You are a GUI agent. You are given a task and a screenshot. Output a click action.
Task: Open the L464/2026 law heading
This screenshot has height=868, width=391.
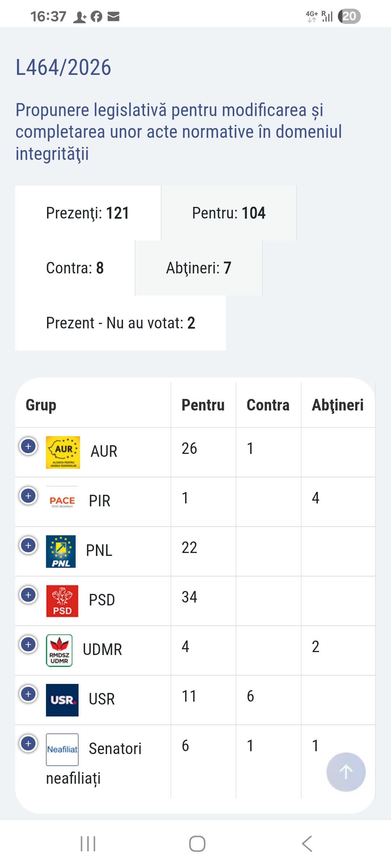pos(63,67)
